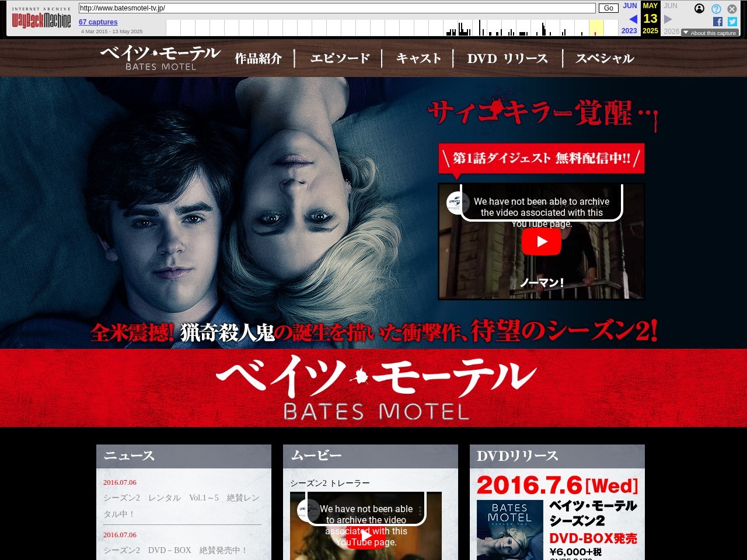Screen dimensions: 747x560
Task: Open the Wayback user account icon
Action: coord(699,9)
